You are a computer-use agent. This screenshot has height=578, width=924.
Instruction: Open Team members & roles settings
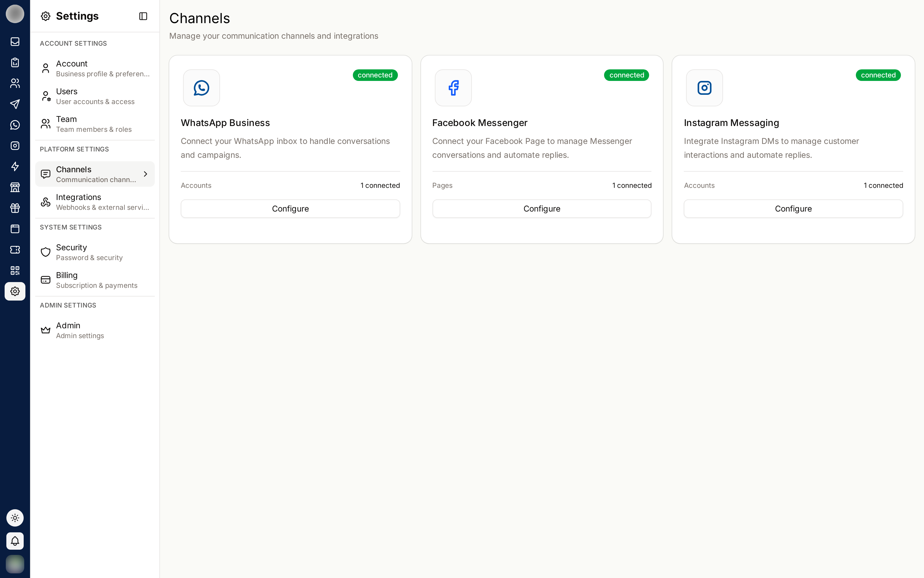pos(95,124)
